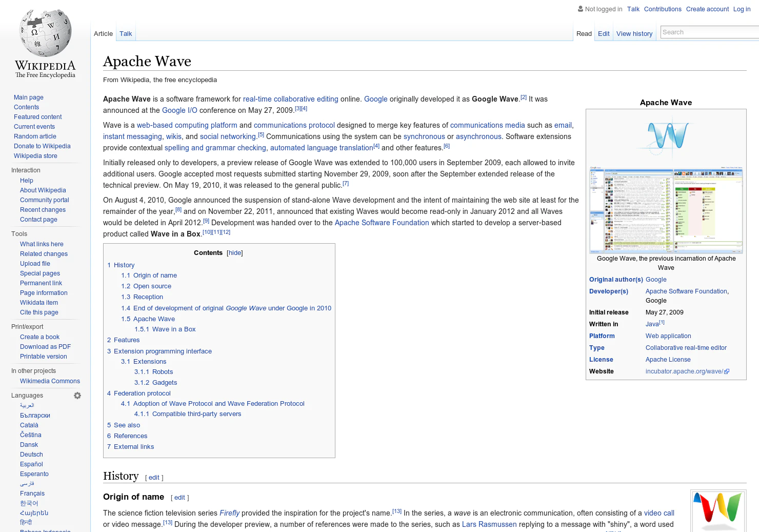This screenshot has width=759, height=532.
Task: Go to Main page in sidebar
Action: coord(29,97)
